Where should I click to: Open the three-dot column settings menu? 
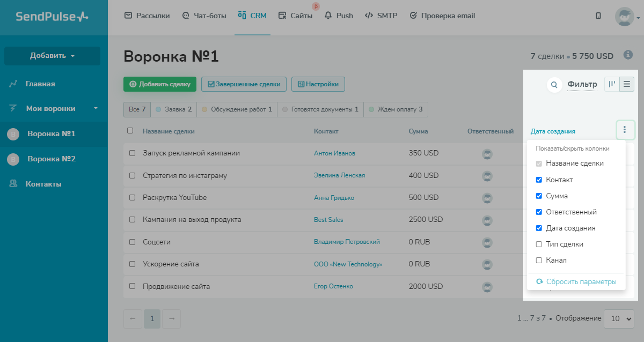pyautogui.click(x=625, y=130)
